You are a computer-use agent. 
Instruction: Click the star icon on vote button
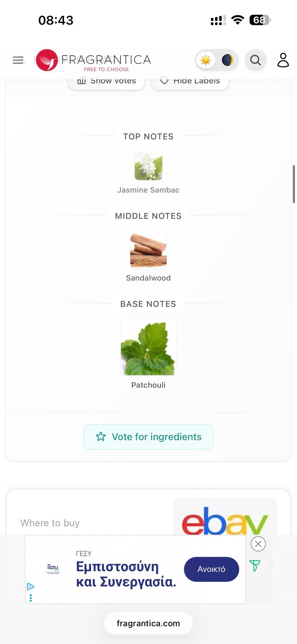click(x=101, y=437)
